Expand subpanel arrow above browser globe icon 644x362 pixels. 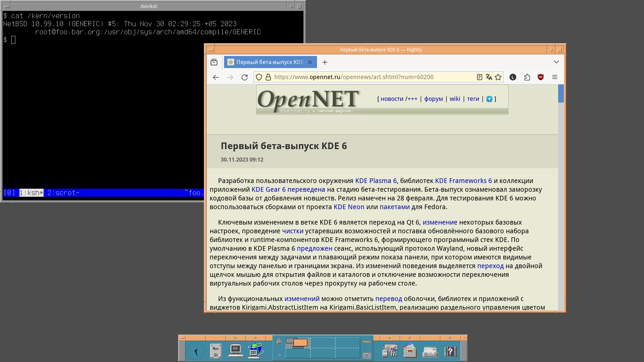click(x=256, y=338)
